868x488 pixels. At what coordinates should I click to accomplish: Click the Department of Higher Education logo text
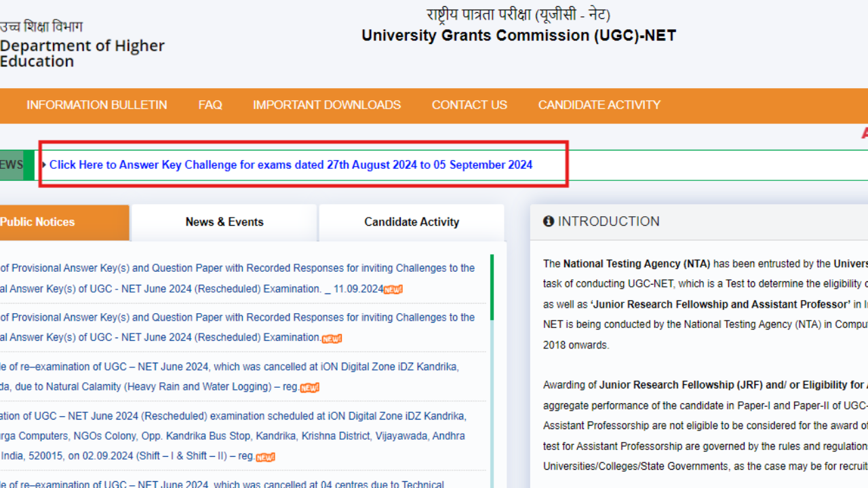[82, 54]
